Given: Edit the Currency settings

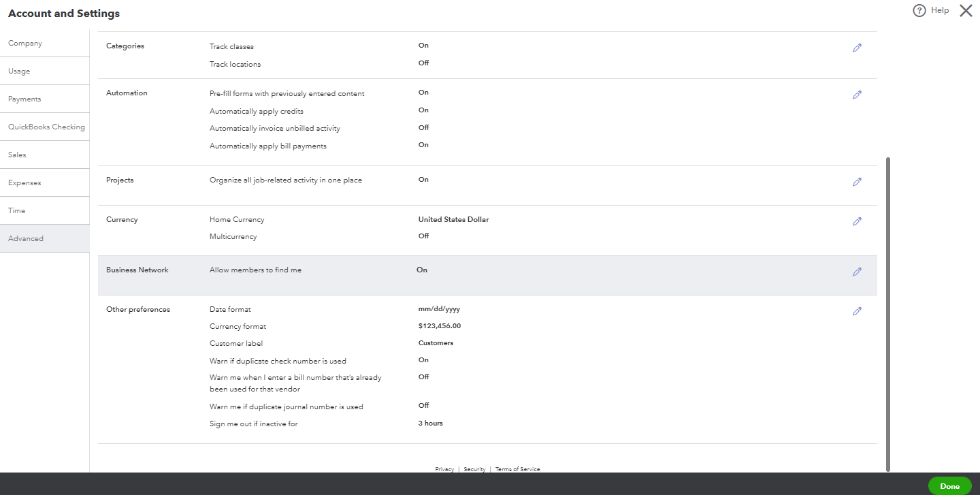Looking at the screenshot, I should click(857, 221).
